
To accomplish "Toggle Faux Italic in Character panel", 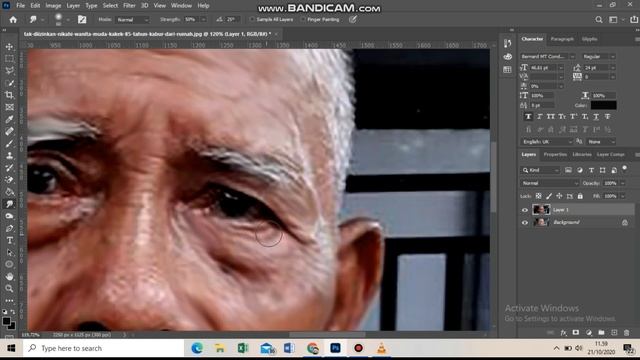I will point(540,117).
